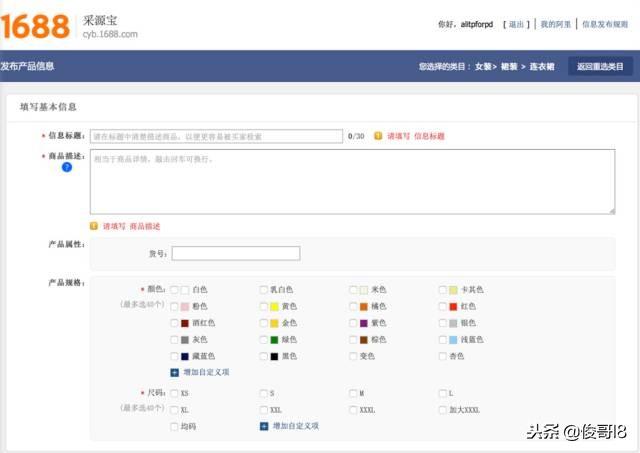
Task: Click the plus icon beside the 均码 size
Action: tap(264, 426)
